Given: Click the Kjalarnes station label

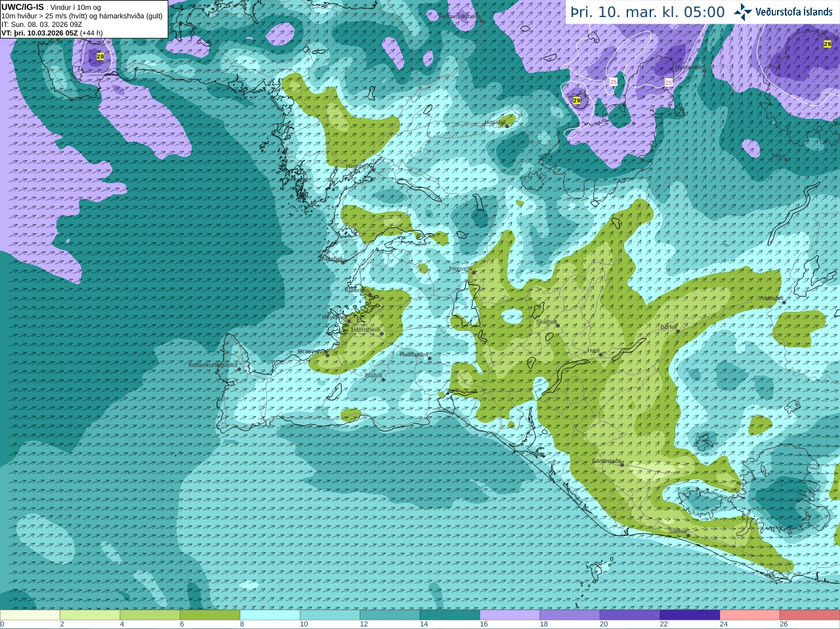Looking at the screenshot, I should pyautogui.click(x=356, y=290).
